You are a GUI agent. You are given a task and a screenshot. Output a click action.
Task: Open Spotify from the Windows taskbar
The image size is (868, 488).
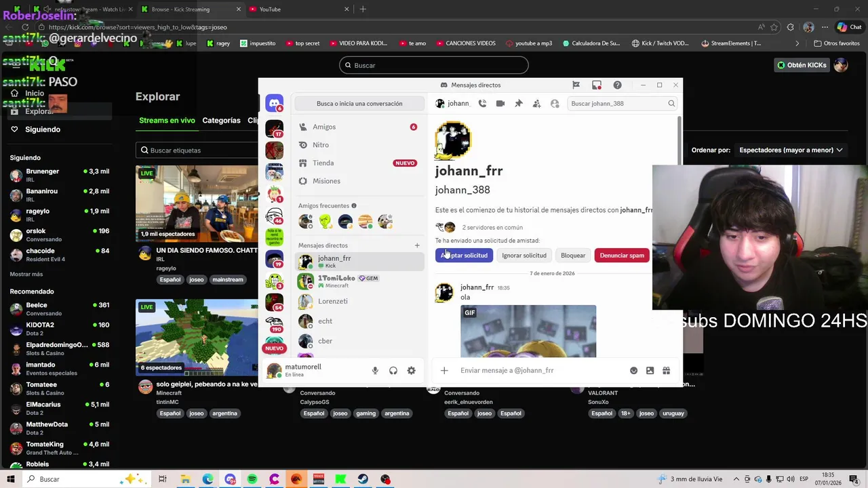252,479
